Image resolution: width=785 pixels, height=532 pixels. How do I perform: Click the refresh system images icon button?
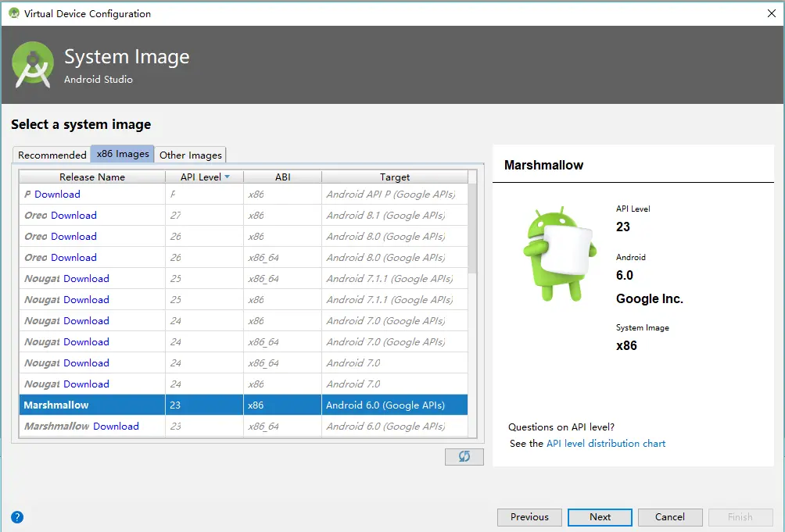point(464,456)
